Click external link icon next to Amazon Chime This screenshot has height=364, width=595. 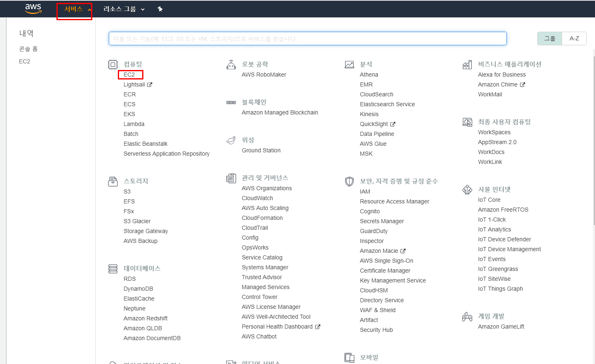[x=522, y=85]
